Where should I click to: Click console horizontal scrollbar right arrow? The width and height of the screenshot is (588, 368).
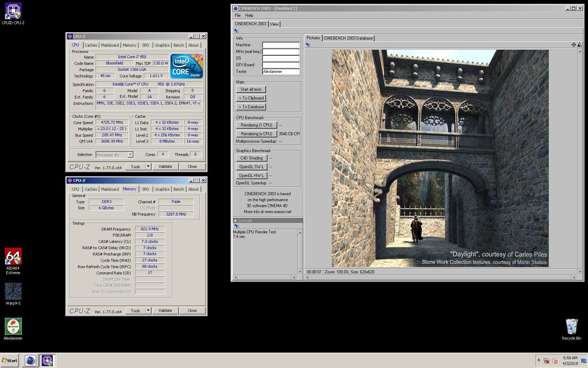(294, 277)
